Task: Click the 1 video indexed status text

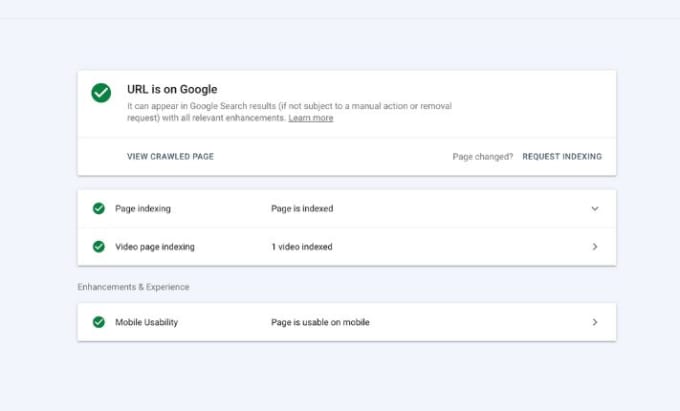Action: [302, 247]
